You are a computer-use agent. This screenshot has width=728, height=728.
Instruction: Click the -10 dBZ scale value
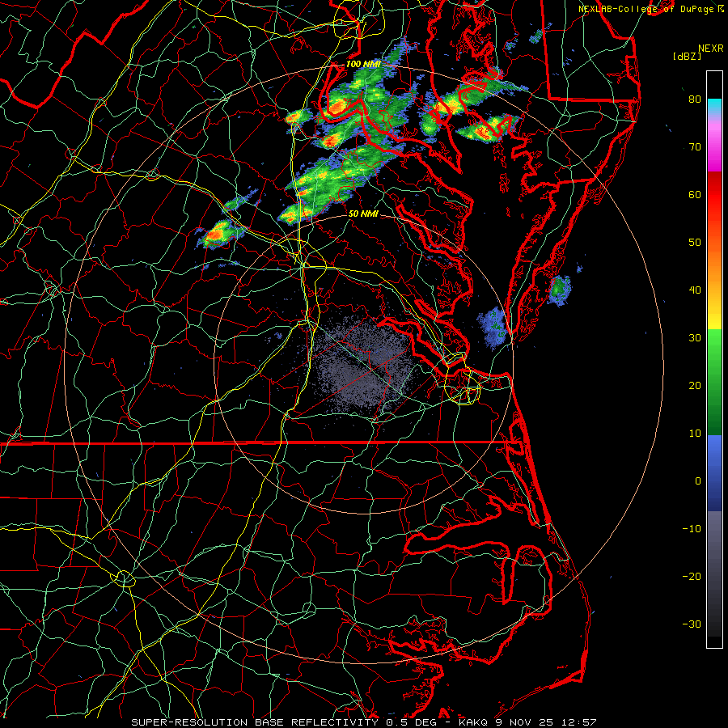pos(692,529)
